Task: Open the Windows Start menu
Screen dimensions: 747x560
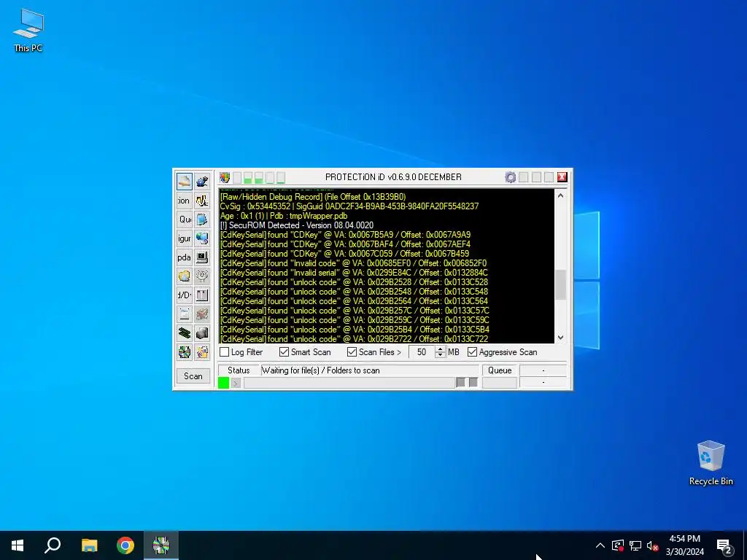Action: pos(18,545)
